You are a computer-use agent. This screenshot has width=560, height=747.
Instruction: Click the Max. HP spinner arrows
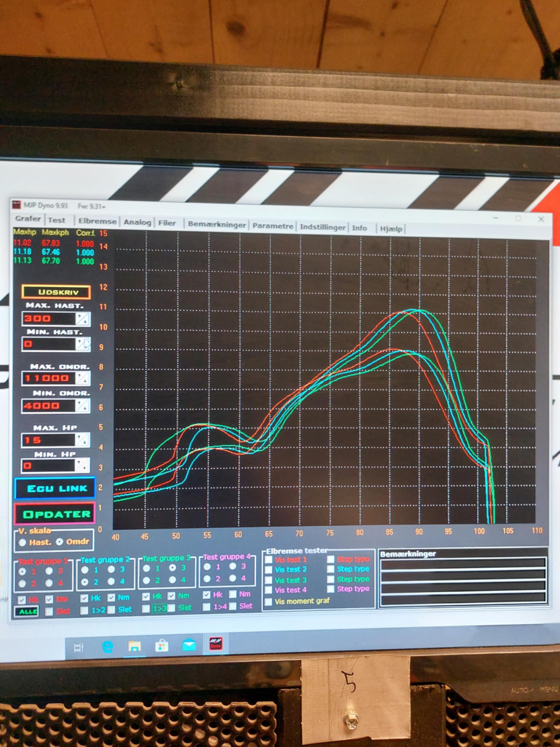[x=82, y=440]
